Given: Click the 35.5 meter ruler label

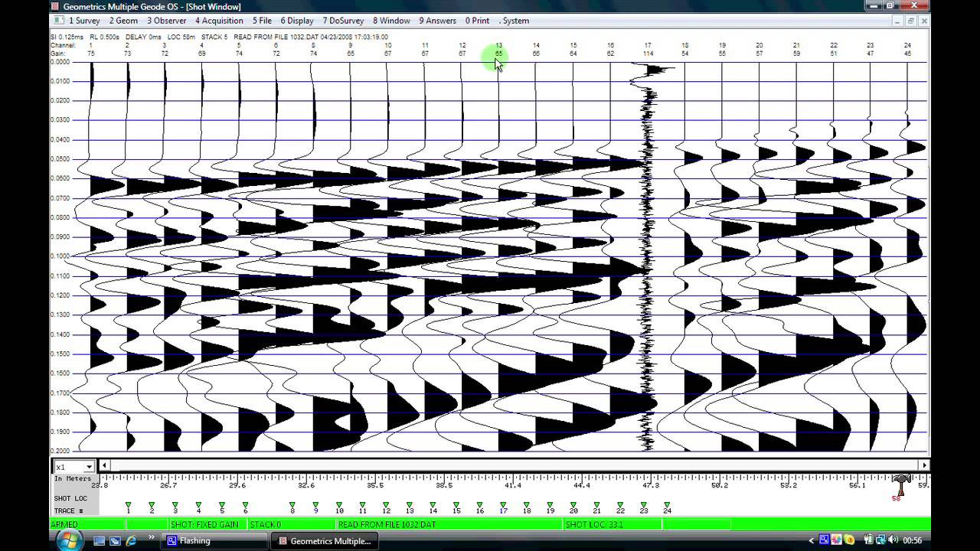Looking at the screenshot, I should coord(375,485).
